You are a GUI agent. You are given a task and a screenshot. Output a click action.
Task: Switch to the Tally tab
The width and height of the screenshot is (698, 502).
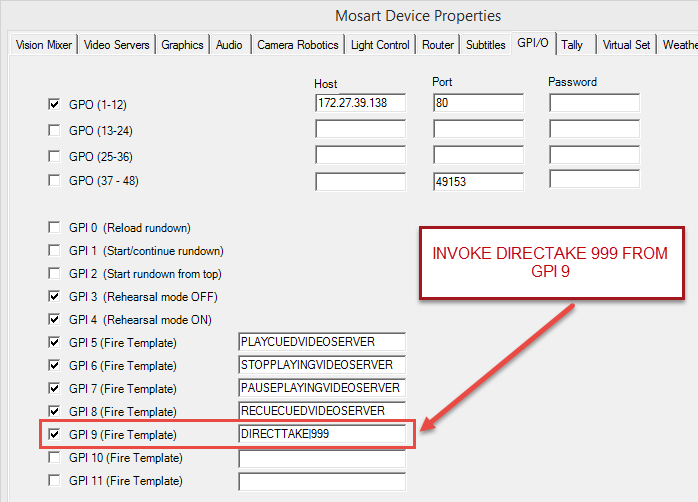pyautogui.click(x=573, y=45)
